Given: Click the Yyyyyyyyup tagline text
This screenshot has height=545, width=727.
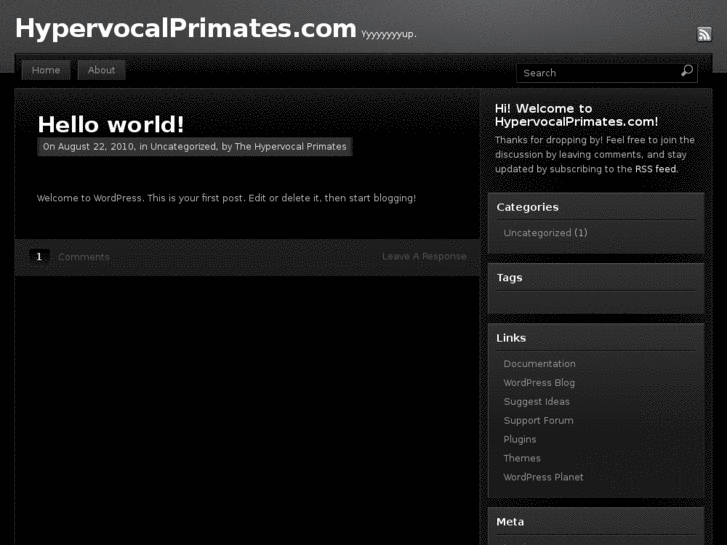Looking at the screenshot, I should pyautogui.click(x=389, y=34).
